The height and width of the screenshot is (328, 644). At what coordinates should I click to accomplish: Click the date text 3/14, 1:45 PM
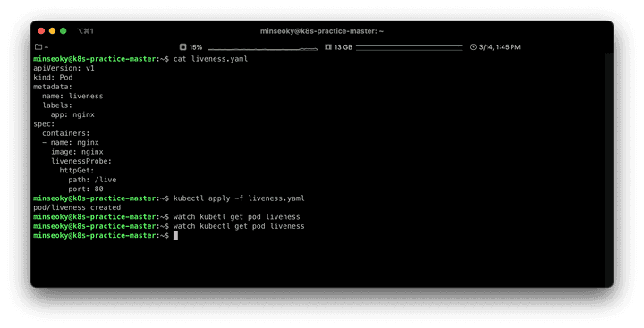[499, 47]
